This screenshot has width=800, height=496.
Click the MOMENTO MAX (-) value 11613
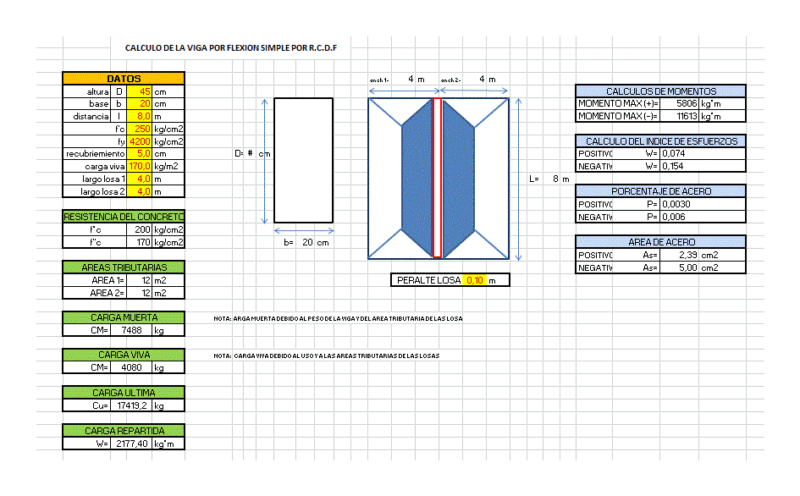679,116
